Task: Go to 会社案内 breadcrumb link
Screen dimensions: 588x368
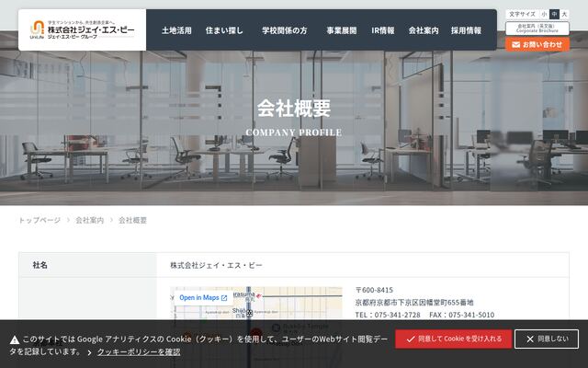Action: [x=90, y=220]
